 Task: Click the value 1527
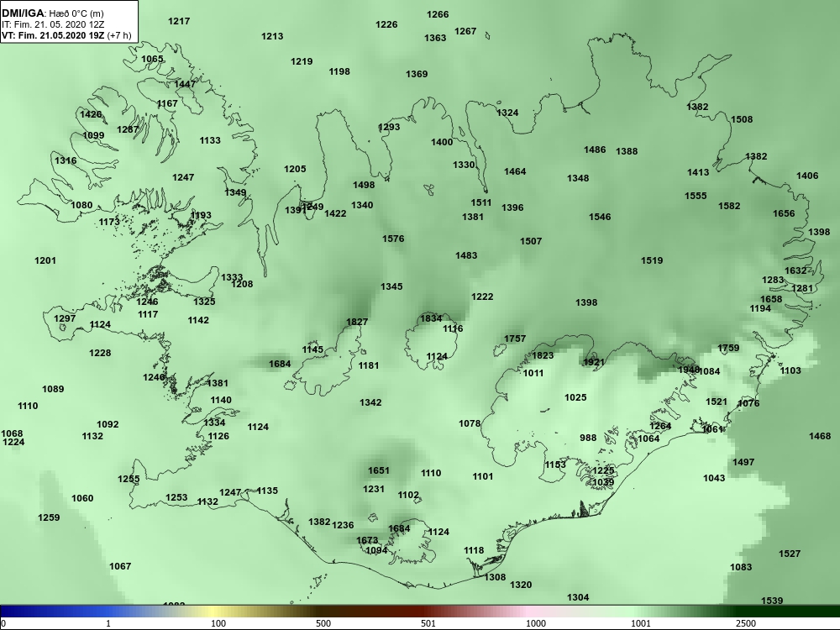click(790, 554)
